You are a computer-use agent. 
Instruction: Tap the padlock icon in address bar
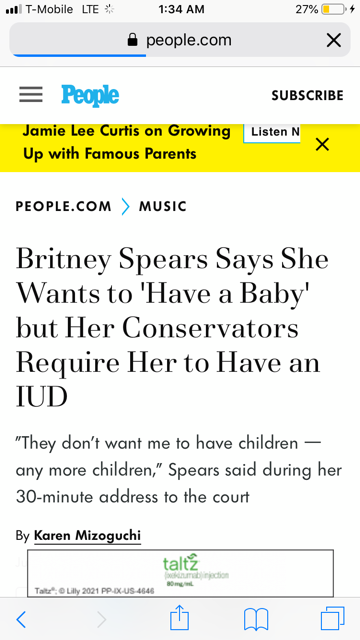tap(132, 40)
